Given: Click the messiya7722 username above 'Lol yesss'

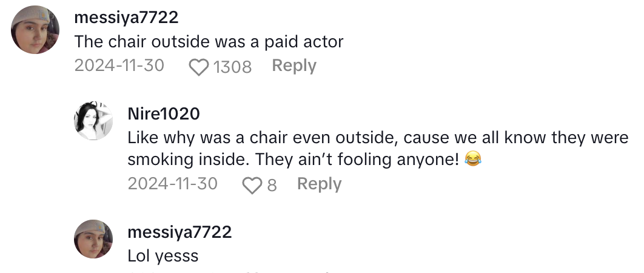Looking at the screenshot, I should pyautogui.click(x=179, y=232).
